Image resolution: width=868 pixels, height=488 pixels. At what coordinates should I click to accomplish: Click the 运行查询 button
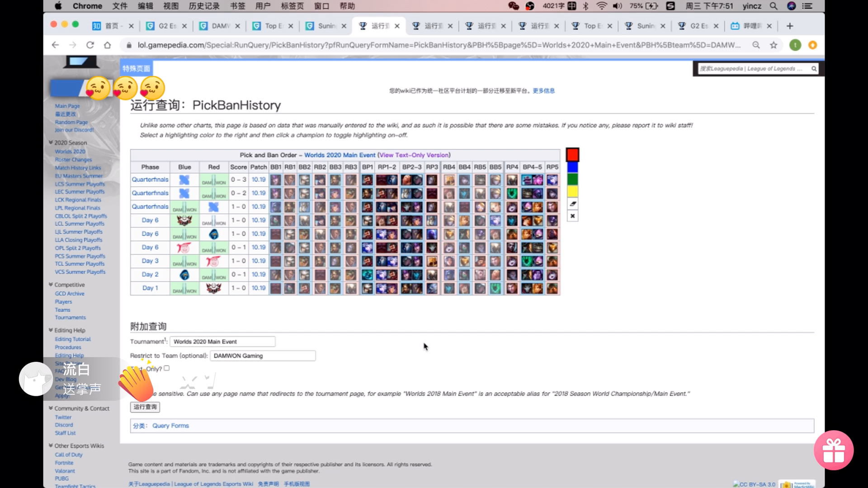pos(145,407)
